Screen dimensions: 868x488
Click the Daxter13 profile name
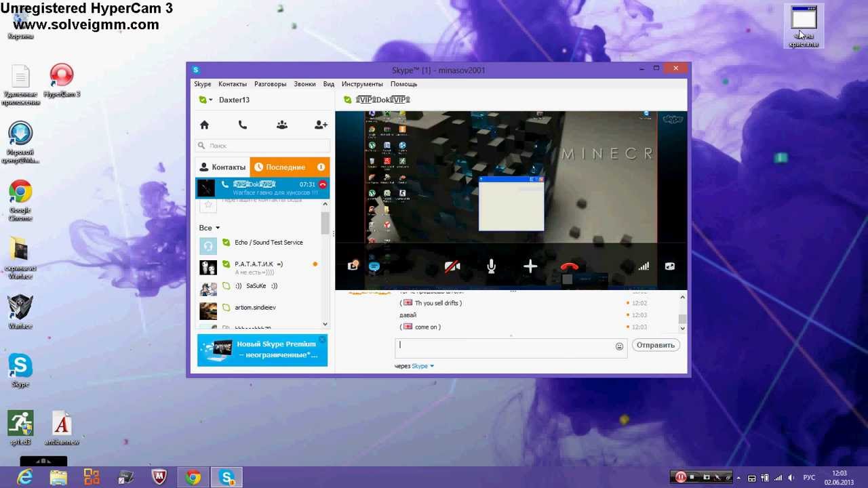click(234, 100)
